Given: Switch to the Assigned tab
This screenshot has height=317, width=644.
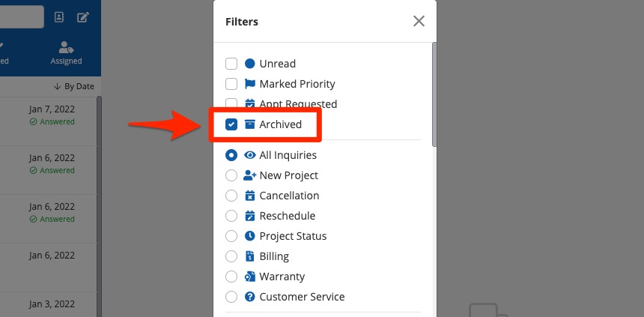Looking at the screenshot, I should pyautogui.click(x=66, y=53).
